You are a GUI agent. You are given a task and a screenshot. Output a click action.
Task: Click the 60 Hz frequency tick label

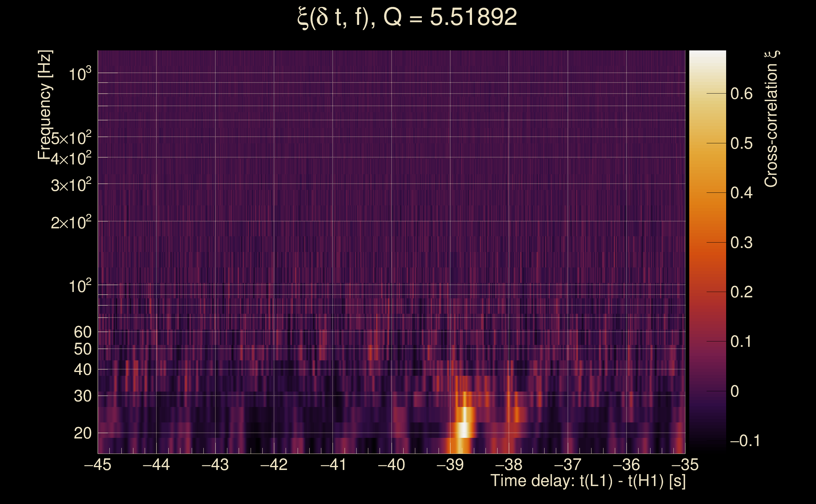point(82,332)
